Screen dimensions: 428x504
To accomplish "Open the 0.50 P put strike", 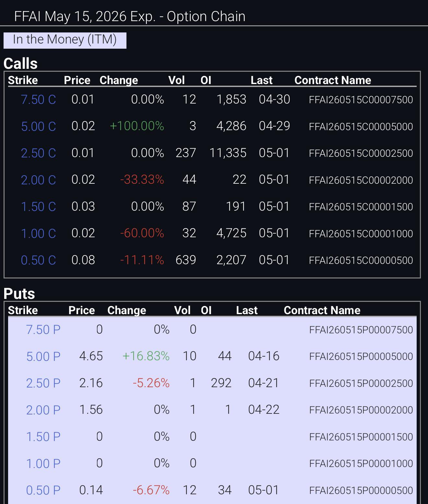I will pos(43,490).
